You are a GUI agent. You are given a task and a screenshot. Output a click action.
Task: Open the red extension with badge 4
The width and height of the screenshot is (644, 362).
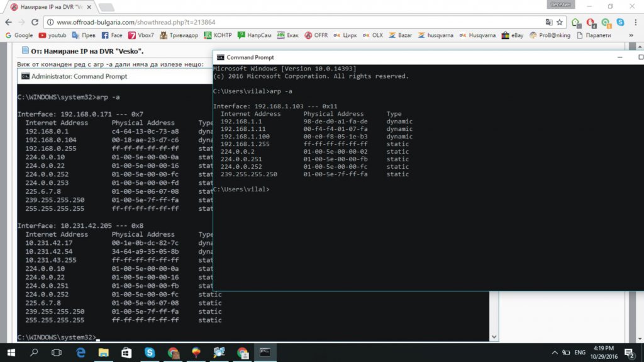point(591,23)
